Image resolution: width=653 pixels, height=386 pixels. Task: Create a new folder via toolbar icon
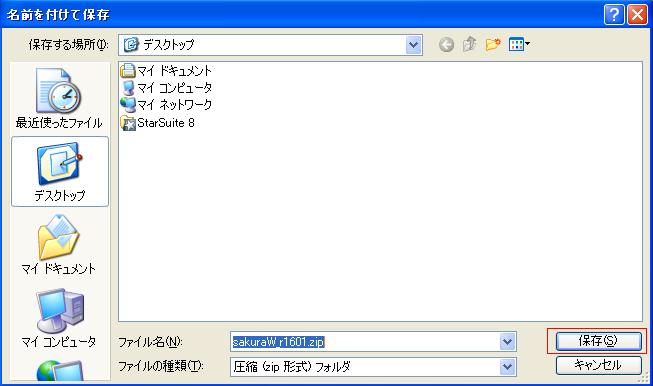[493, 44]
